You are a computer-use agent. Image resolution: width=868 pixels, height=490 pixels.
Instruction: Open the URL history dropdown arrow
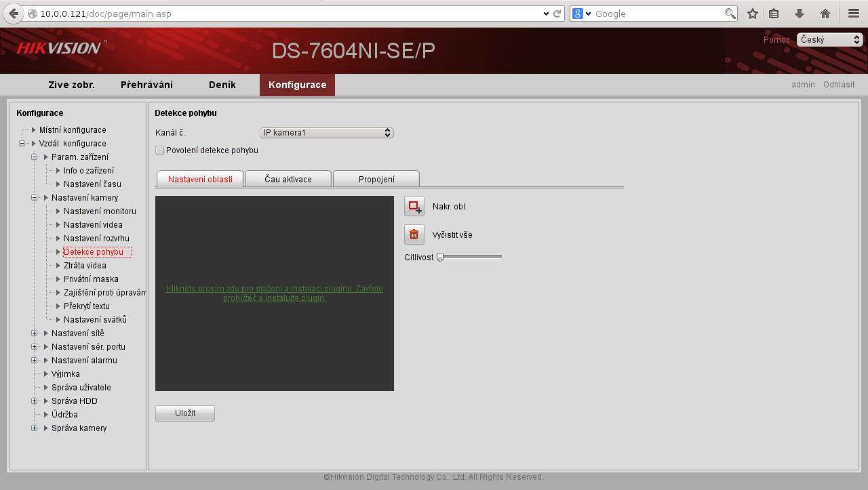[x=547, y=14]
